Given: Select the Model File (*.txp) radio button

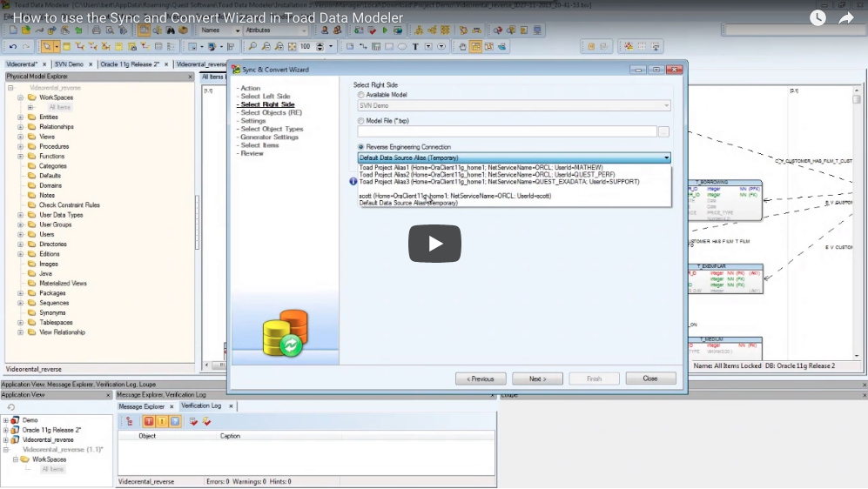Looking at the screenshot, I should [x=361, y=121].
